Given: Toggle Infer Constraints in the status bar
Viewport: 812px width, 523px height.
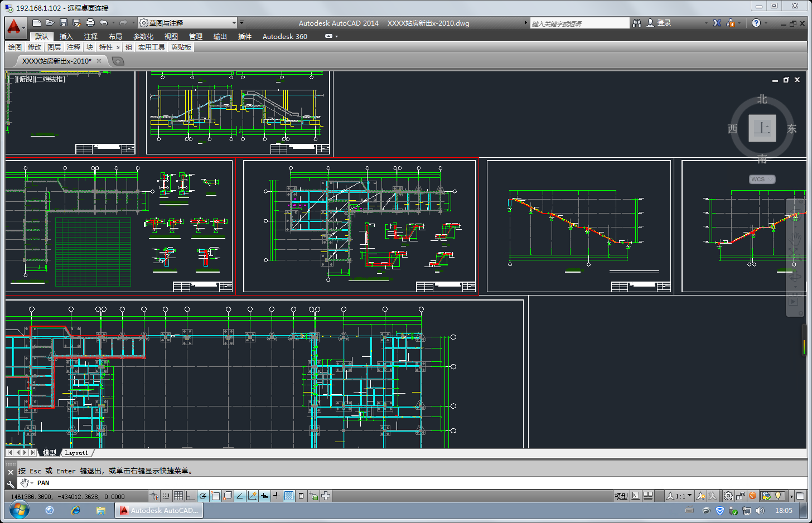Looking at the screenshot, I should [x=154, y=496].
